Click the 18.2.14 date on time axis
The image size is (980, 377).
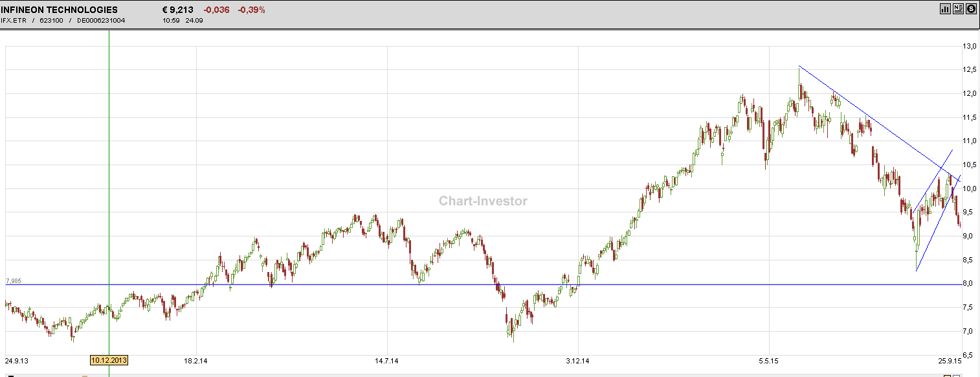(196, 361)
